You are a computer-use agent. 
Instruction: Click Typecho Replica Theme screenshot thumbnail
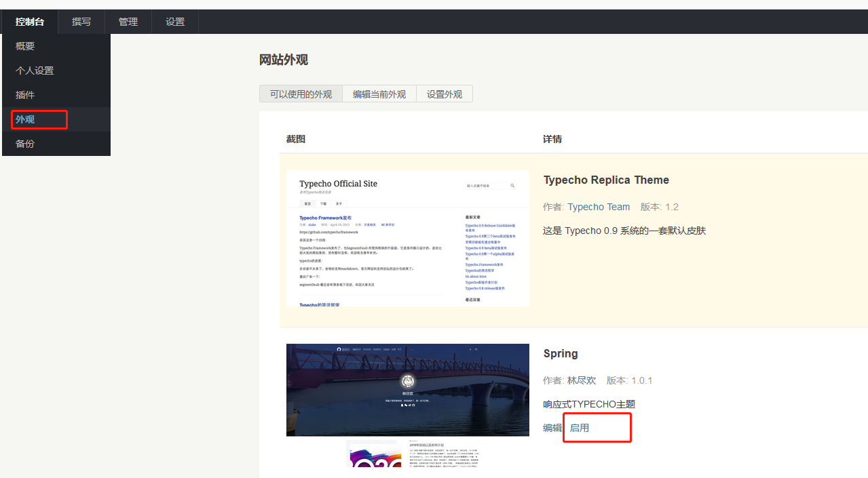(408, 238)
